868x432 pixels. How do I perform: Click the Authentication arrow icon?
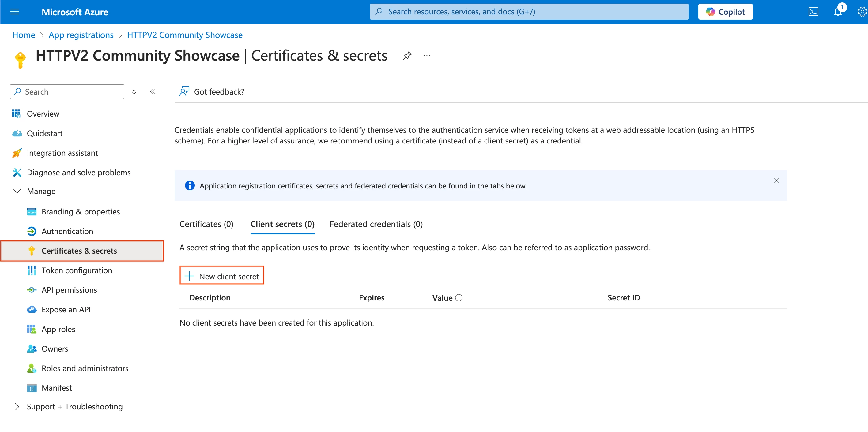pyautogui.click(x=32, y=231)
